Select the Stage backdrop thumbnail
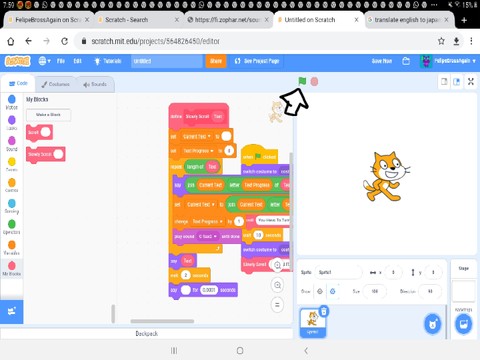 pyautogui.click(x=463, y=292)
